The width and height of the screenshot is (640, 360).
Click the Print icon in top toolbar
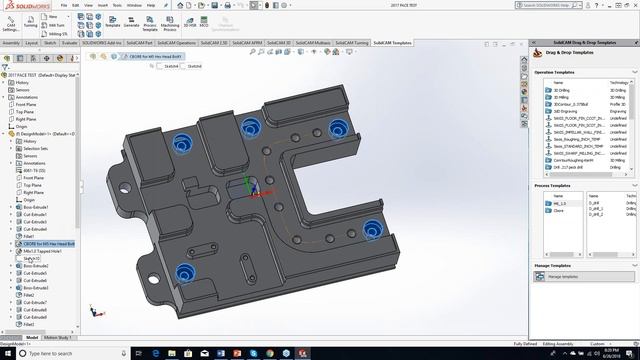click(228, 5)
